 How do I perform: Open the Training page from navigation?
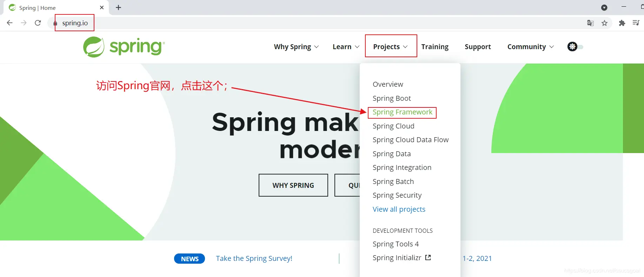pos(435,47)
